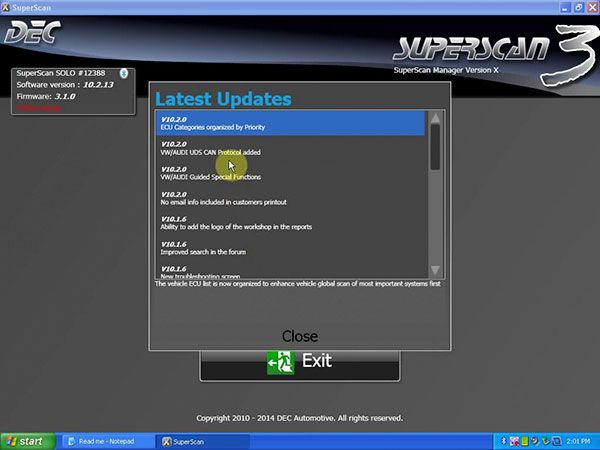Select VW/AUDI UDS CAN Protocol added entry
This screenshot has height=450, width=600.
click(290, 148)
